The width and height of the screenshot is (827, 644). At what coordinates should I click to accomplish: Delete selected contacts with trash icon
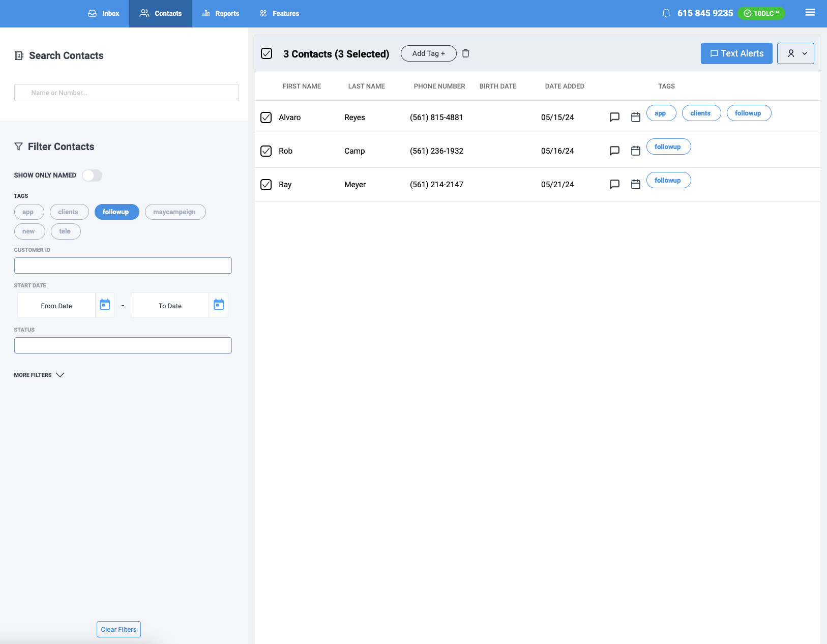pos(465,53)
